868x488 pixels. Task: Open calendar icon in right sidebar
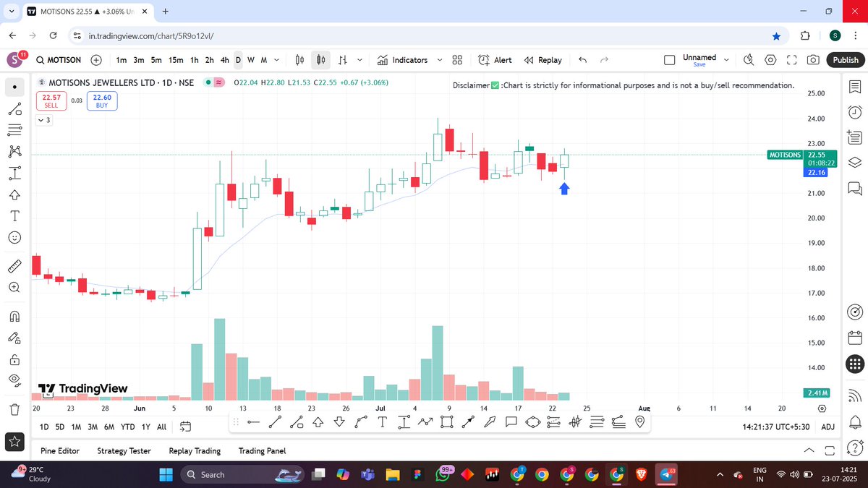click(854, 338)
